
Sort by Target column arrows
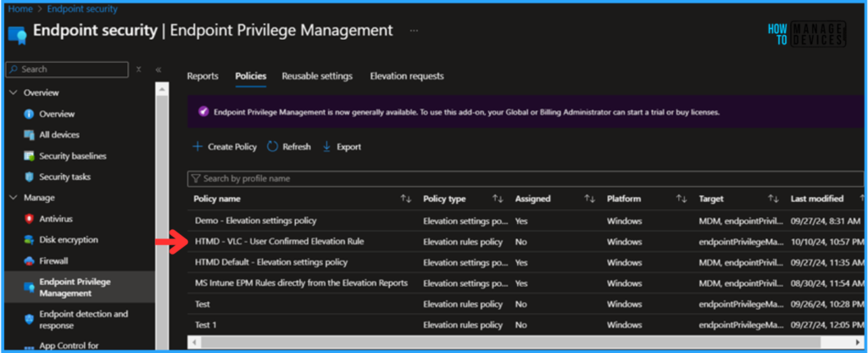773,199
